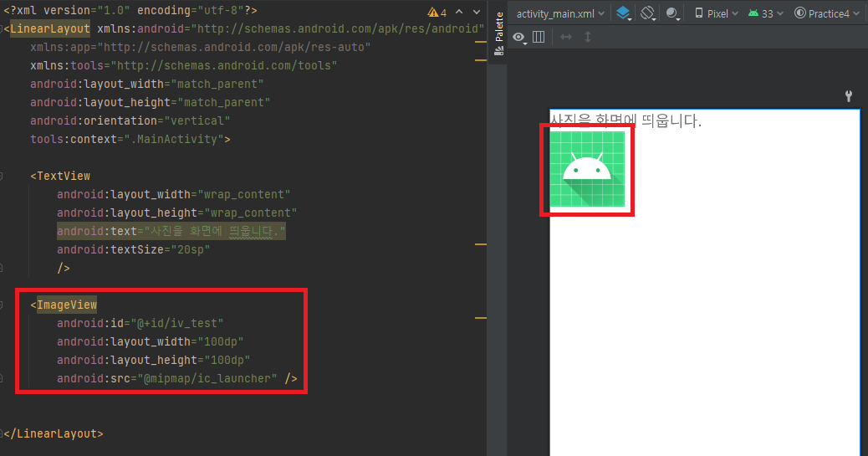Screen dimensions: 868x456
Task: Go to next highlighted problem arrow
Action: click(x=477, y=12)
